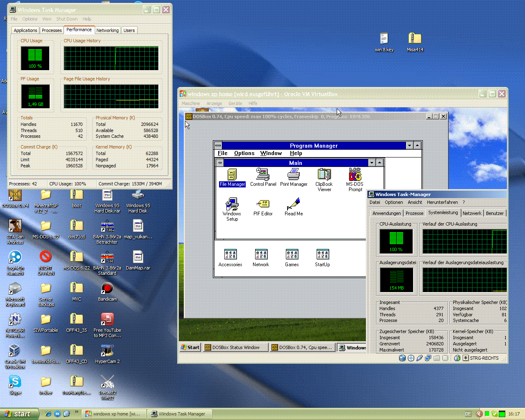Select the Microsoft Keyboard shortcut
525x420 pixels.
pos(15,294)
